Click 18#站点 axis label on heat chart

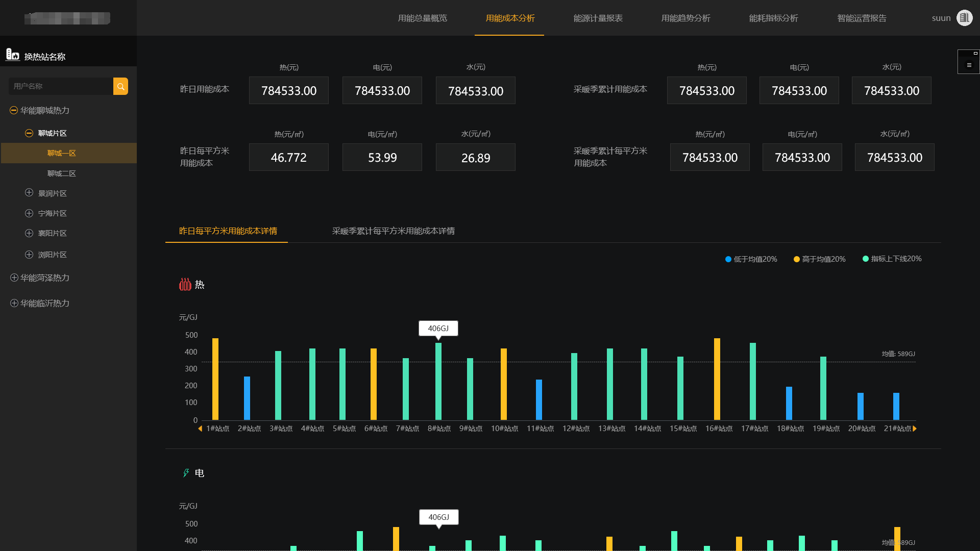[x=790, y=429]
